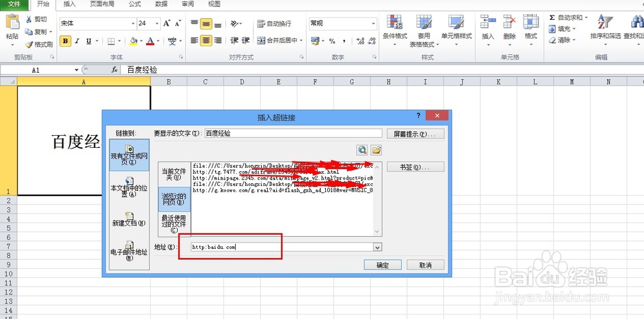The height and width of the screenshot is (319, 644).
Task: Click the cell borders icon
Action: pyautogui.click(x=111, y=41)
